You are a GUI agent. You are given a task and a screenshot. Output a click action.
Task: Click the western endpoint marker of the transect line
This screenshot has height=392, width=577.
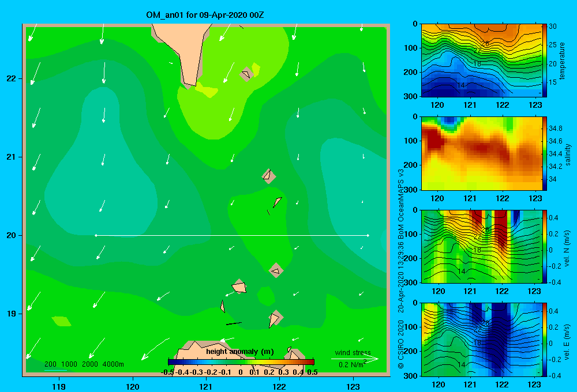click(96, 235)
